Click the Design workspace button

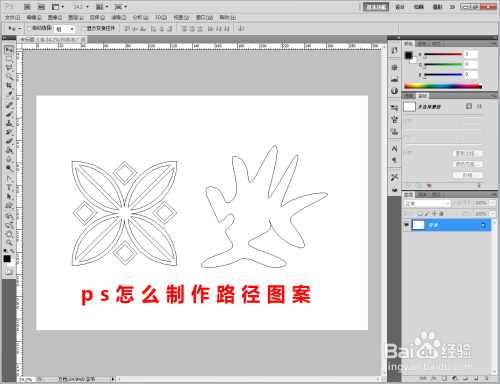click(400, 7)
